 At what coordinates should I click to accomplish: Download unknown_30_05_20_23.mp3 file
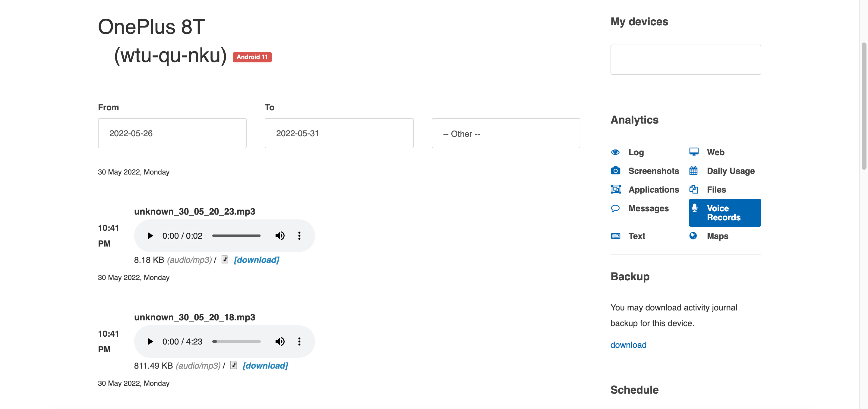[256, 259]
